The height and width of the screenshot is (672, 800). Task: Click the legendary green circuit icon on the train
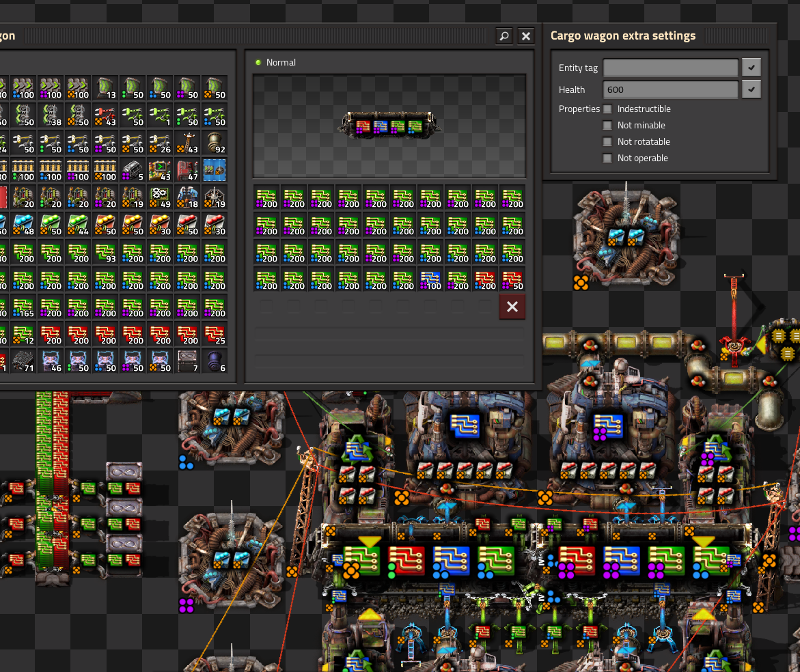click(x=361, y=561)
